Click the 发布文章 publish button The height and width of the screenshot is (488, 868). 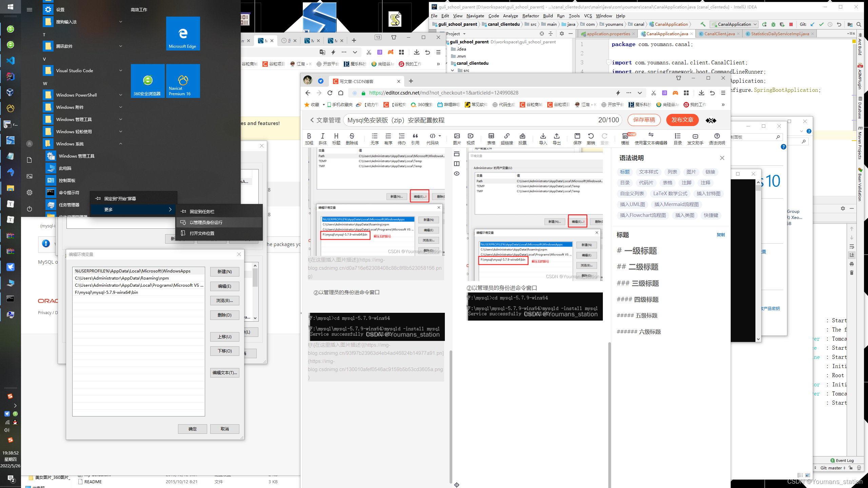(682, 120)
